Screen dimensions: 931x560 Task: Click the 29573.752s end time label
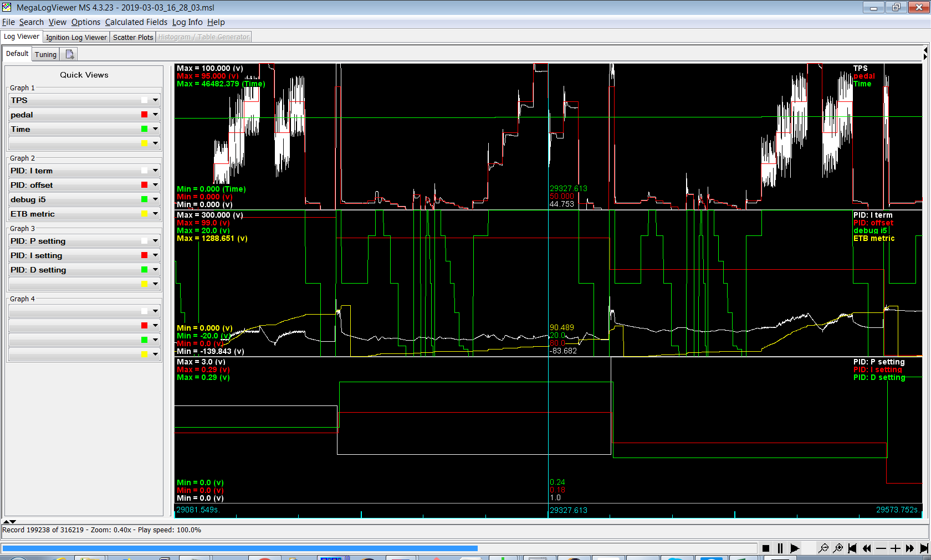pyautogui.click(x=898, y=510)
